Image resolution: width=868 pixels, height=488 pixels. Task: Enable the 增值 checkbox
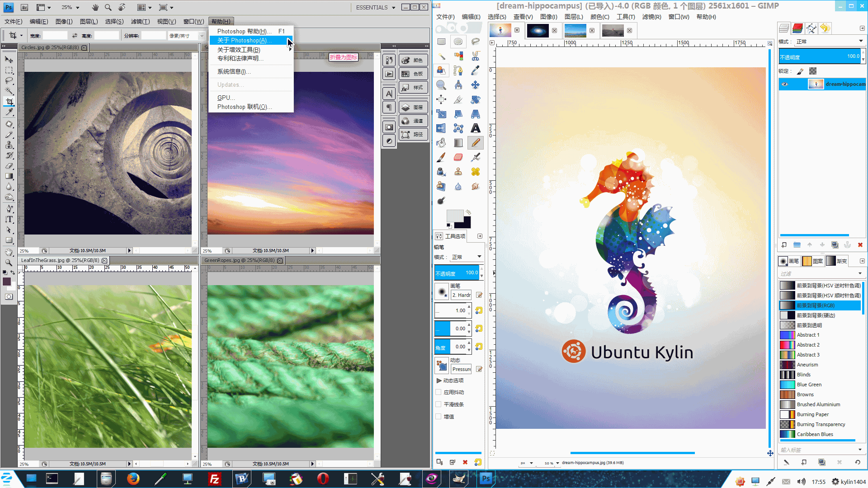coord(438,417)
